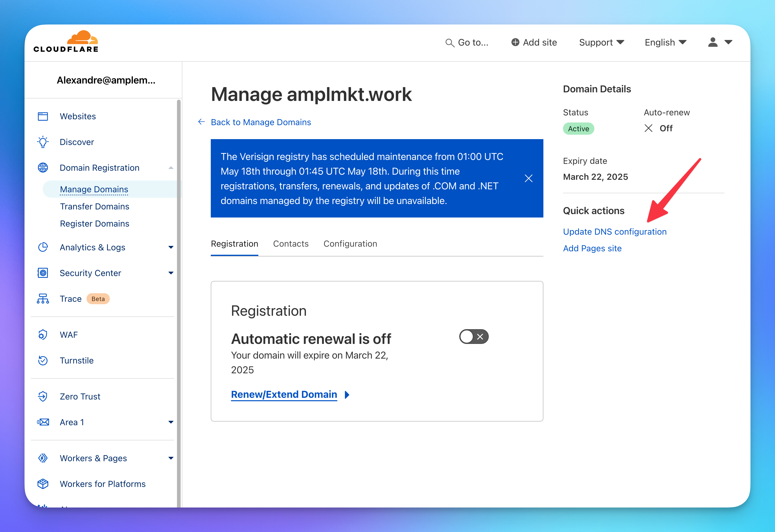Click the Trace network icon

click(43, 299)
